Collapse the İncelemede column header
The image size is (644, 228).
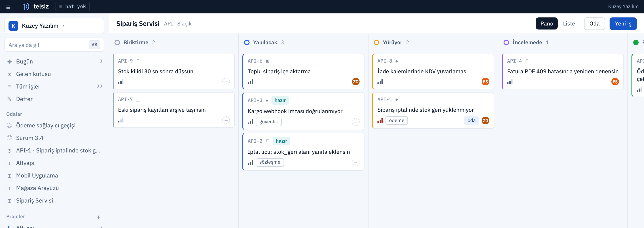563,42
